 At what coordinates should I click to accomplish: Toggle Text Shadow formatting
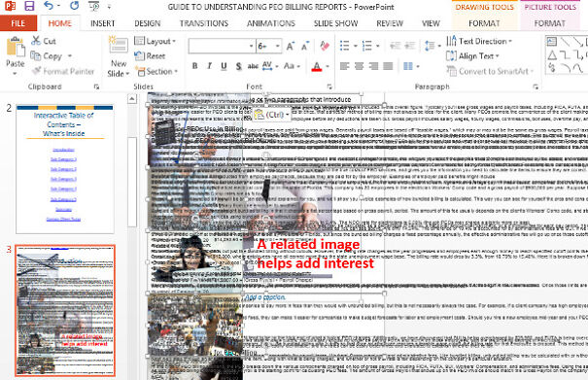238,66
